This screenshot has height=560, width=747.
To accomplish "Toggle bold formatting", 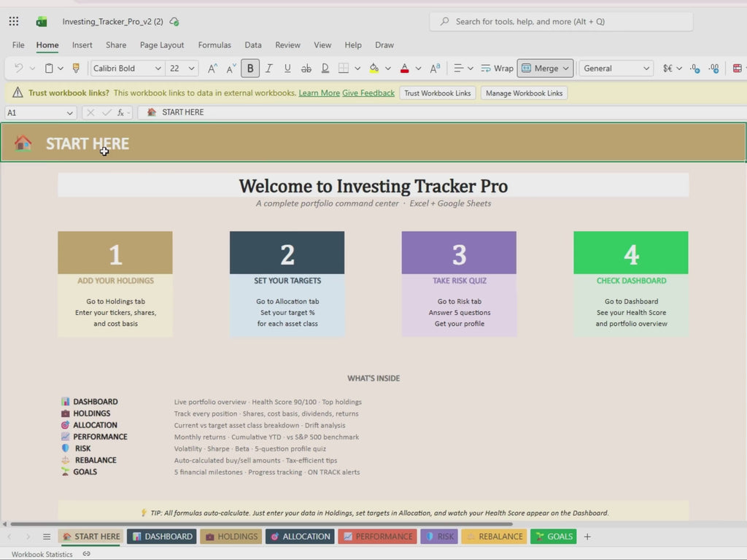I will click(x=250, y=68).
